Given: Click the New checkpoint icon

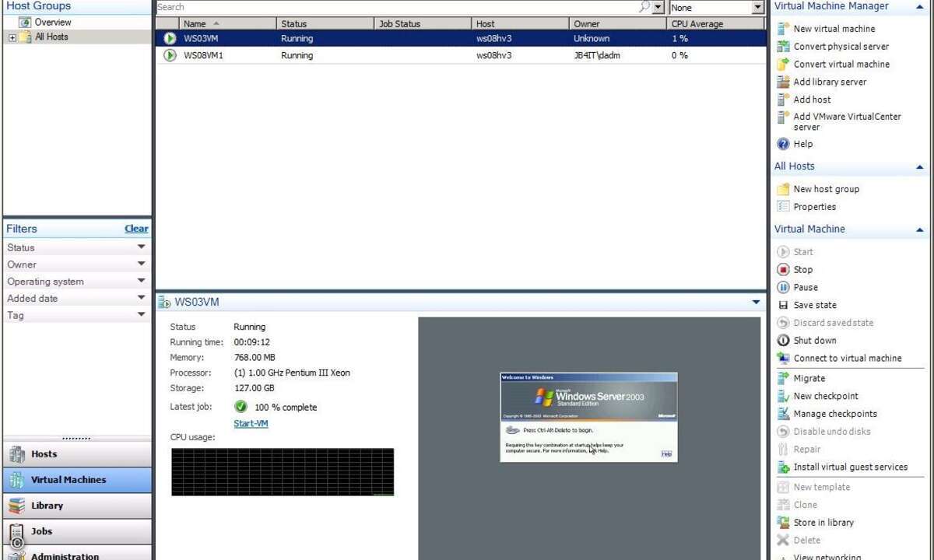Looking at the screenshot, I should [x=783, y=397].
